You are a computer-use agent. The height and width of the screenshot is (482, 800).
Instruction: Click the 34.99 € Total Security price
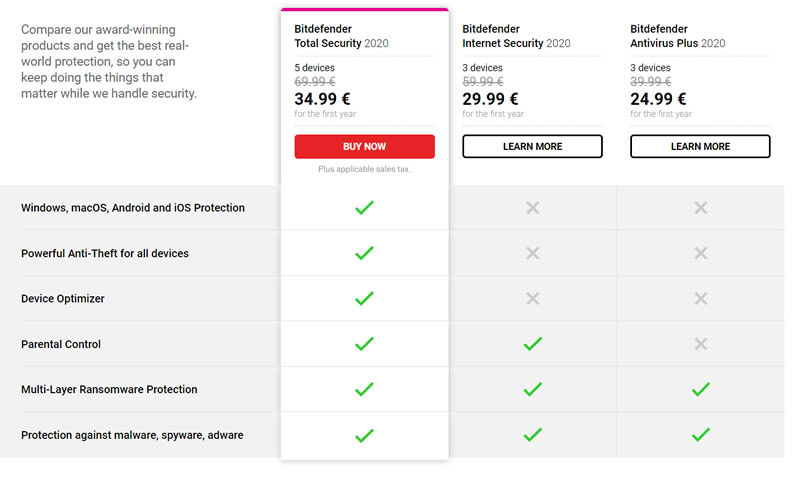[322, 98]
